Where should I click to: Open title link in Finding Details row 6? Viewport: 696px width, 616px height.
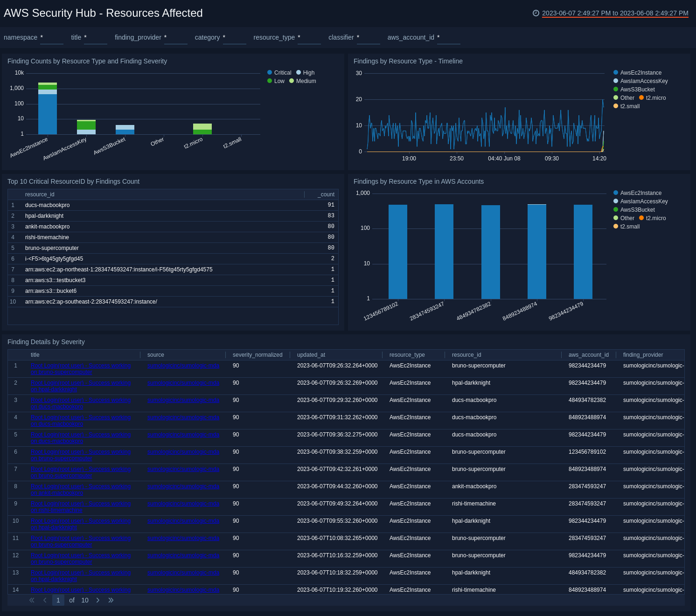click(81, 455)
